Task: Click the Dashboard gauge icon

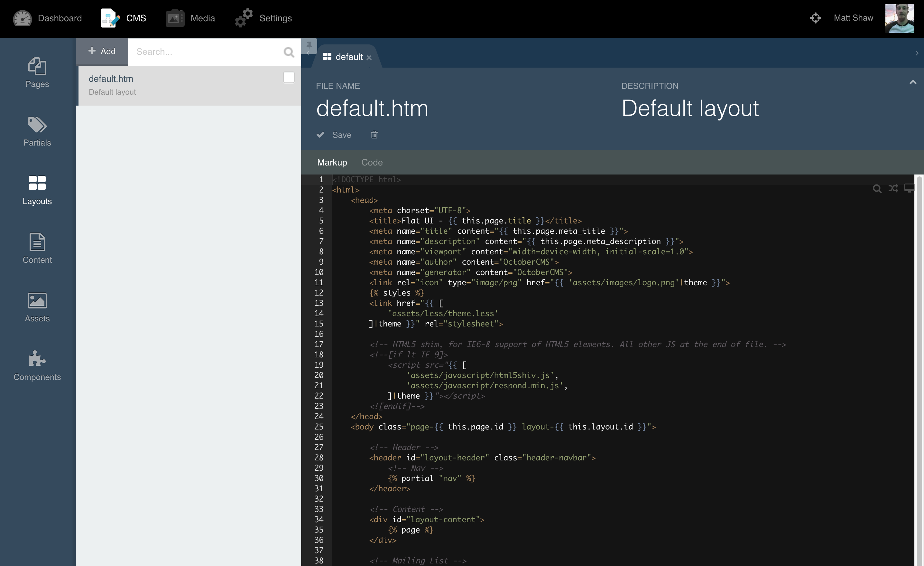Action: pos(22,18)
